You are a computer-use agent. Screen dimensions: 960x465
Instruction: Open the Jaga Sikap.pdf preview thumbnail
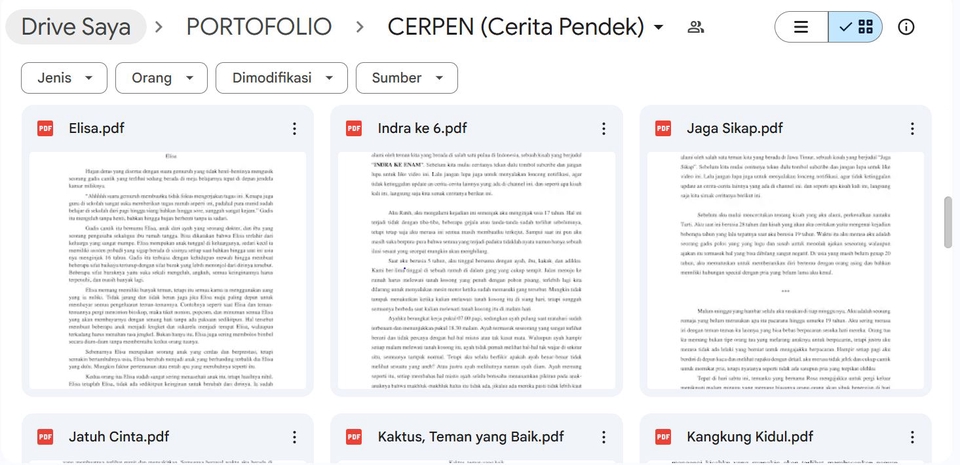click(x=785, y=270)
